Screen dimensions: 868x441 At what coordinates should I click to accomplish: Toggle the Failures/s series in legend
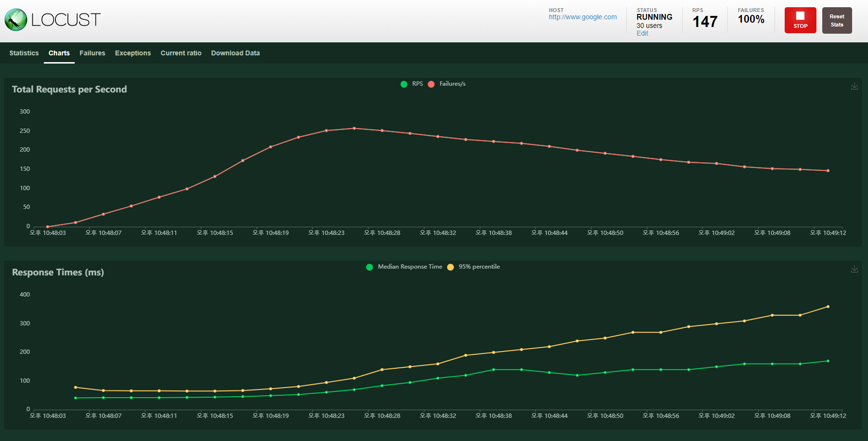coord(447,84)
